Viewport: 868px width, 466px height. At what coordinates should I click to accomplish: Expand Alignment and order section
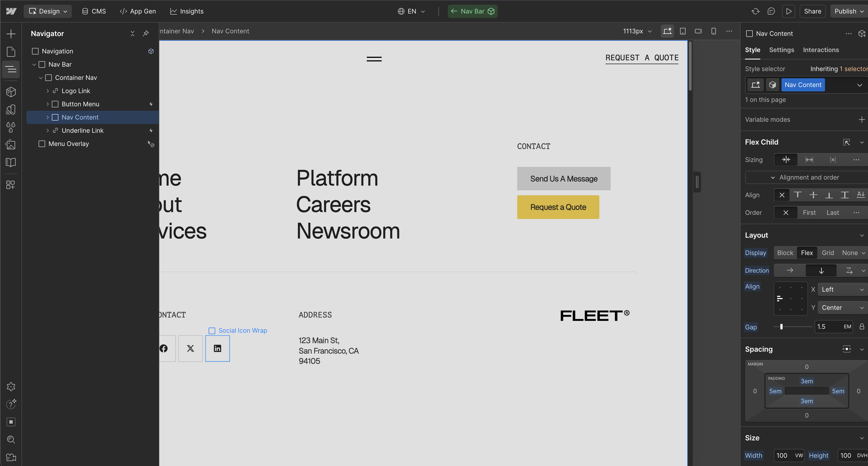tap(806, 177)
